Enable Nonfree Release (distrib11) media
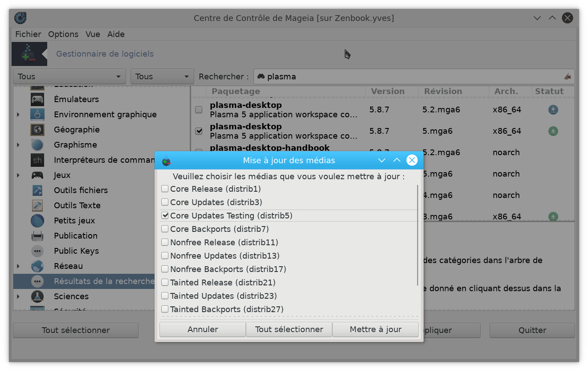 point(165,242)
